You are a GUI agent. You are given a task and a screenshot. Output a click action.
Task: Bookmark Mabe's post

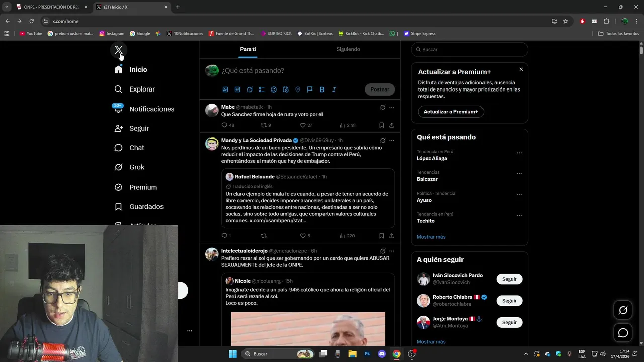coord(382,125)
